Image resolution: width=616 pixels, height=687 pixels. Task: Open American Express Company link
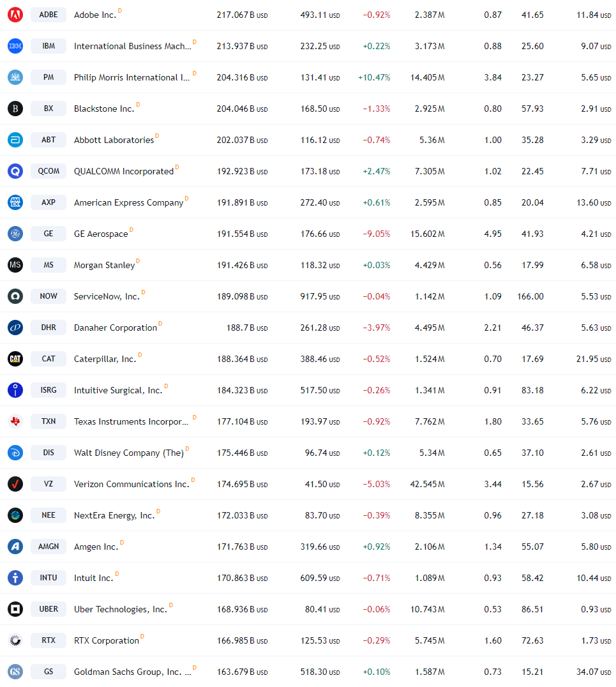tap(129, 203)
